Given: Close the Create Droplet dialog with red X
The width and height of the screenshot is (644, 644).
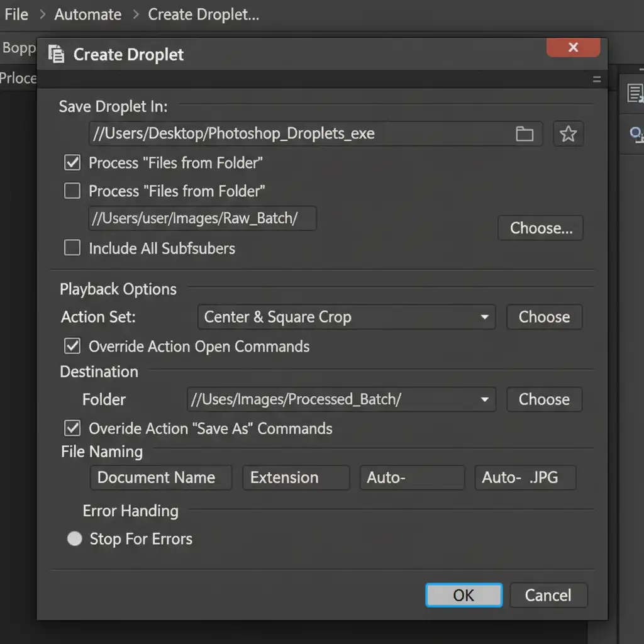Looking at the screenshot, I should coord(573,48).
